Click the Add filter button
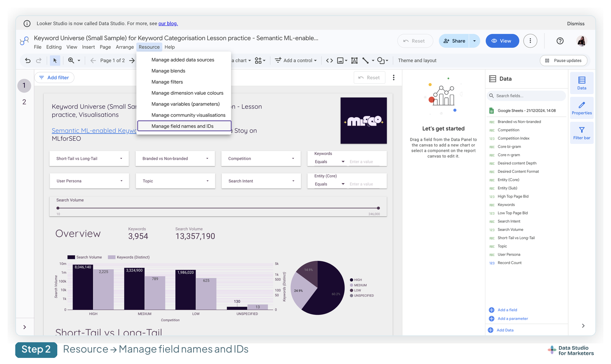Screen dimensions: 611x364 pyautogui.click(x=54, y=77)
